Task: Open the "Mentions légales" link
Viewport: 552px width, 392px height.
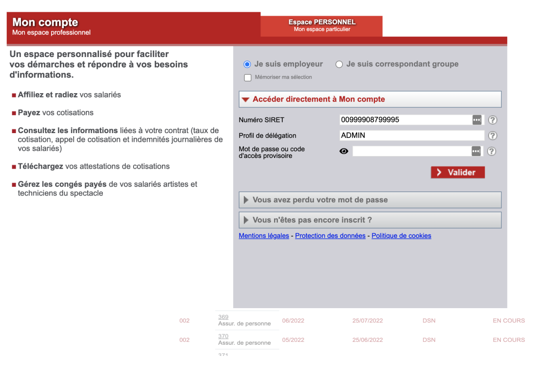Action: pos(263,235)
